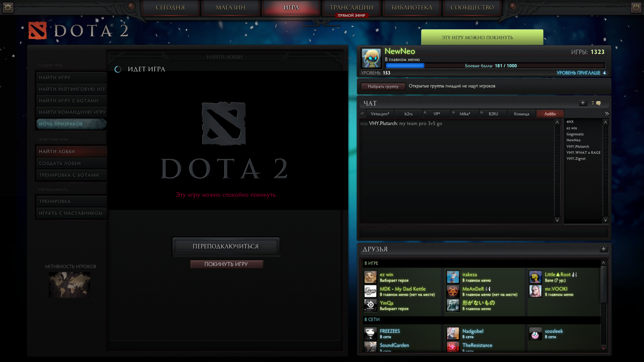
Task: Click ПОКИНУТЬ ИГРУ button
Action: [x=226, y=264]
